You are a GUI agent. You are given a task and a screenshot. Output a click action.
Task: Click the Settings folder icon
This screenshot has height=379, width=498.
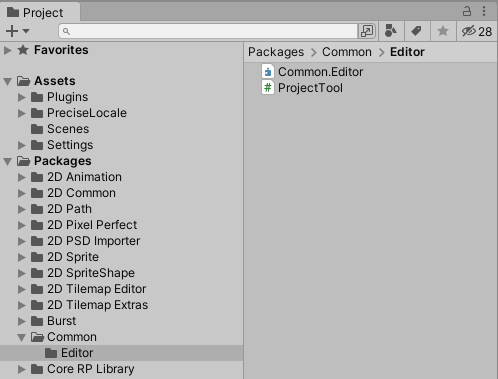(37, 145)
